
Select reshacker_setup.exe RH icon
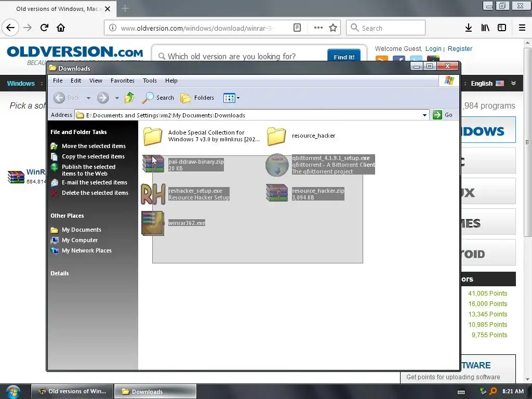pyautogui.click(x=153, y=194)
